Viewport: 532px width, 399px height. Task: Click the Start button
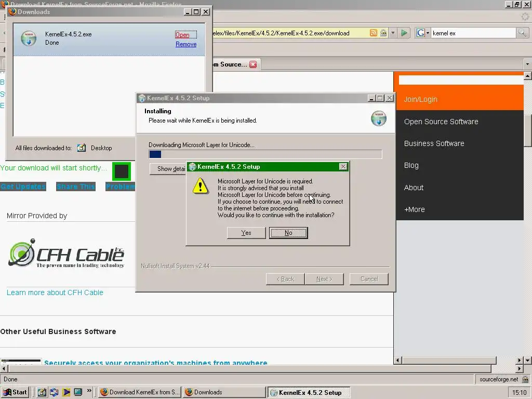coord(15,392)
